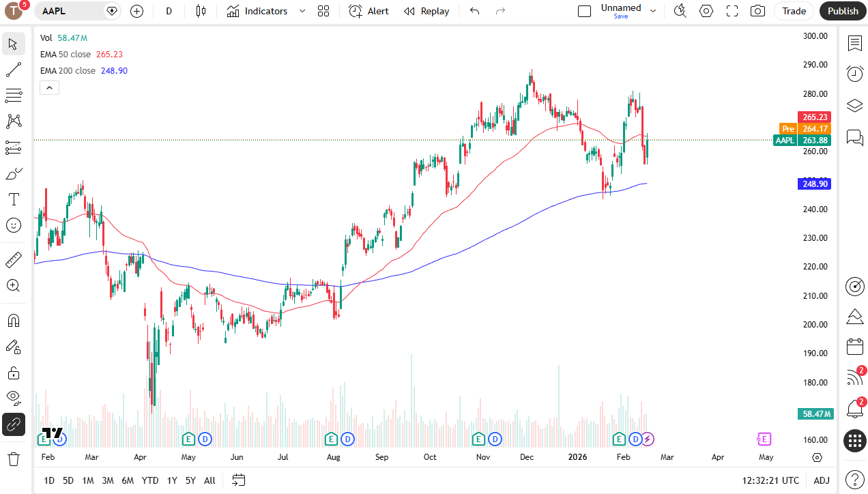Start bar Replay mode
This screenshot has height=494, width=868.
(426, 11)
